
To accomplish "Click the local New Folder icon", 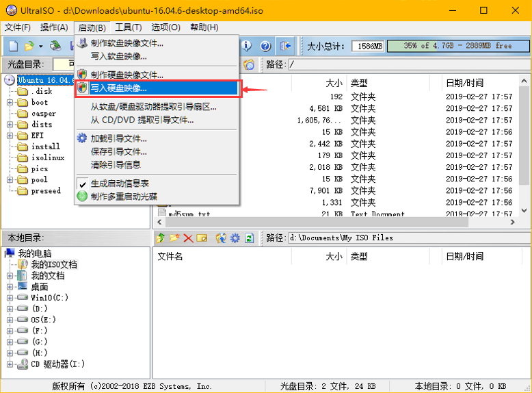I will [x=174, y=238].
